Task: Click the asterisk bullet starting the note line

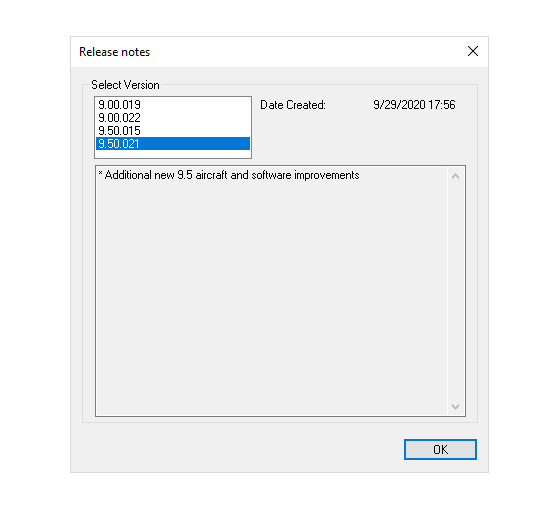Action: coord(100,174)
